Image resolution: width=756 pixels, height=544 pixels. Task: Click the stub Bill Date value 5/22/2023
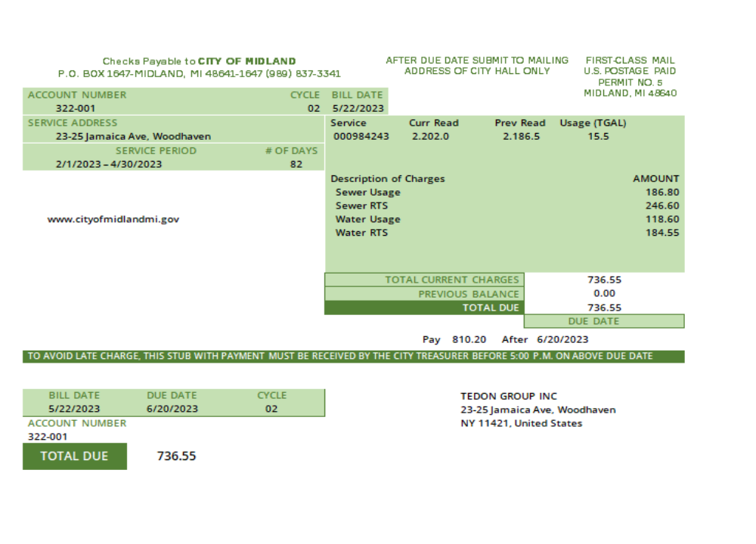(x=74, y=409)
